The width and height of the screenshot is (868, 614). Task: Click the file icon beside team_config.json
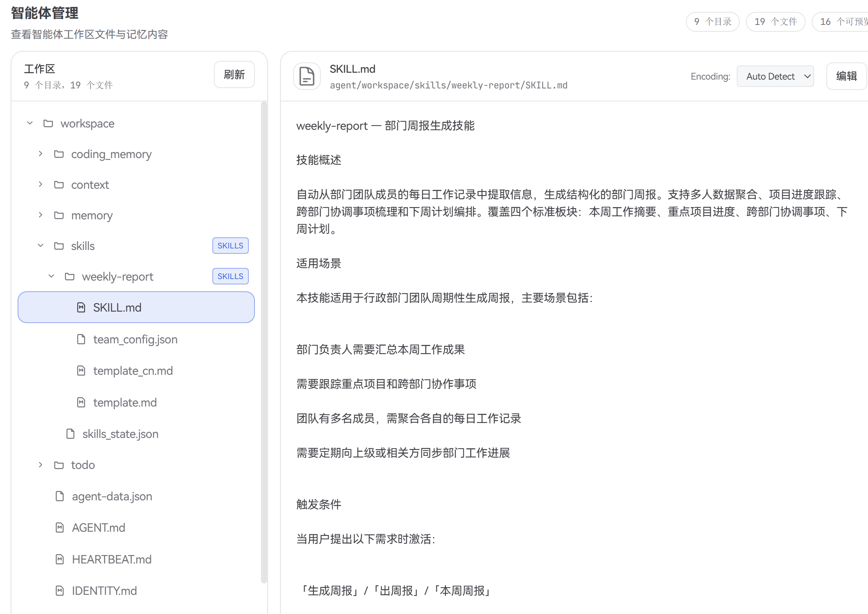(81, 339)
